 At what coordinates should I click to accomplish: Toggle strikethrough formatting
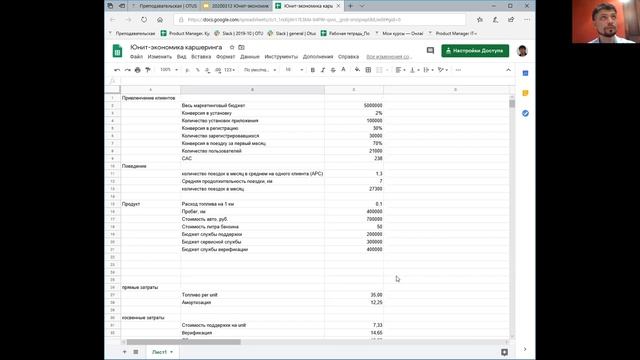[333, 70]
